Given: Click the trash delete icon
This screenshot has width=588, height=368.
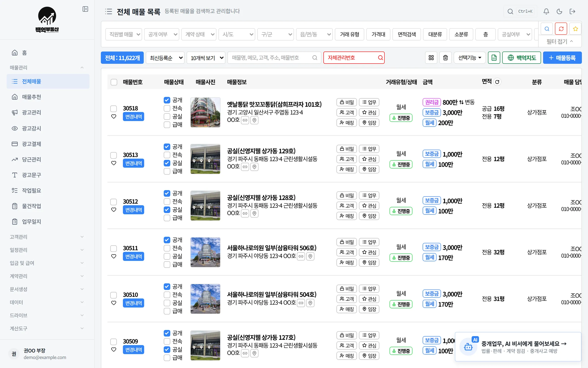Looking at the screenshot, I should [445, 58].
